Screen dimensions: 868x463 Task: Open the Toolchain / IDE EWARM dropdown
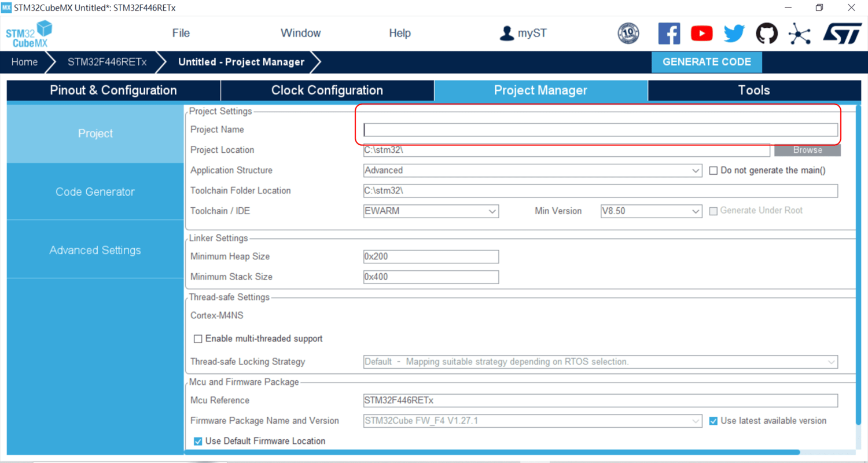click(431, 211)
